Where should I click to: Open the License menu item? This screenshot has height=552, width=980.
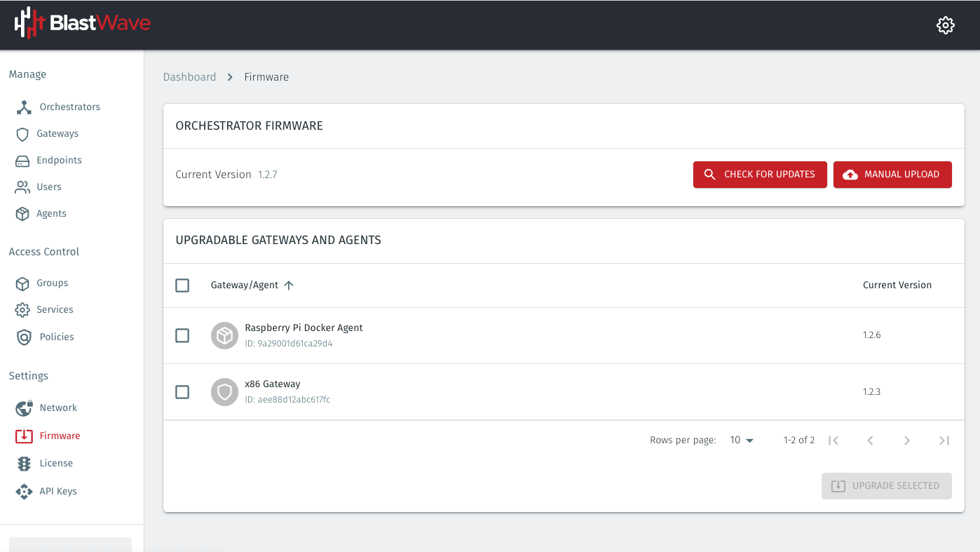[x=56, y=464]
